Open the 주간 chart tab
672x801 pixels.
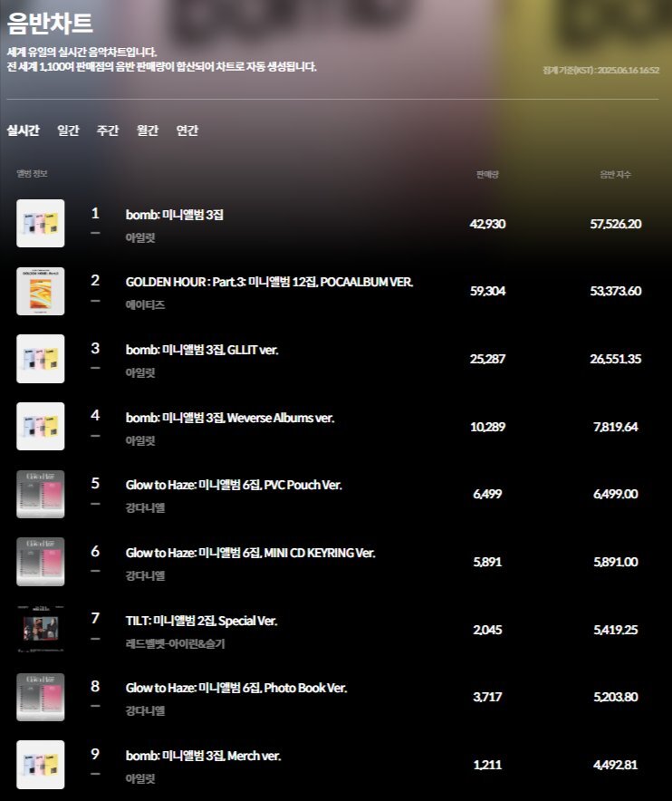107,130
